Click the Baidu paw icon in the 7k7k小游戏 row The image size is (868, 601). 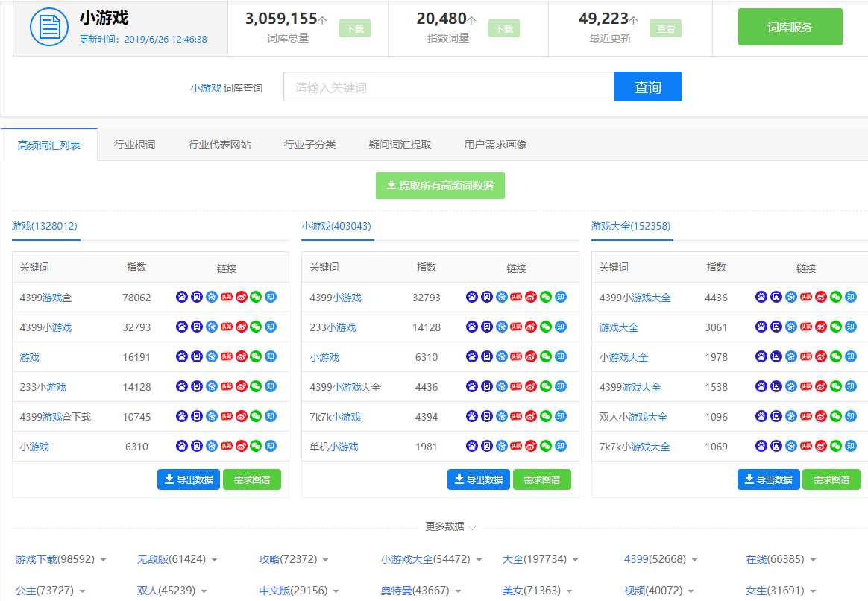click(471, 416)
